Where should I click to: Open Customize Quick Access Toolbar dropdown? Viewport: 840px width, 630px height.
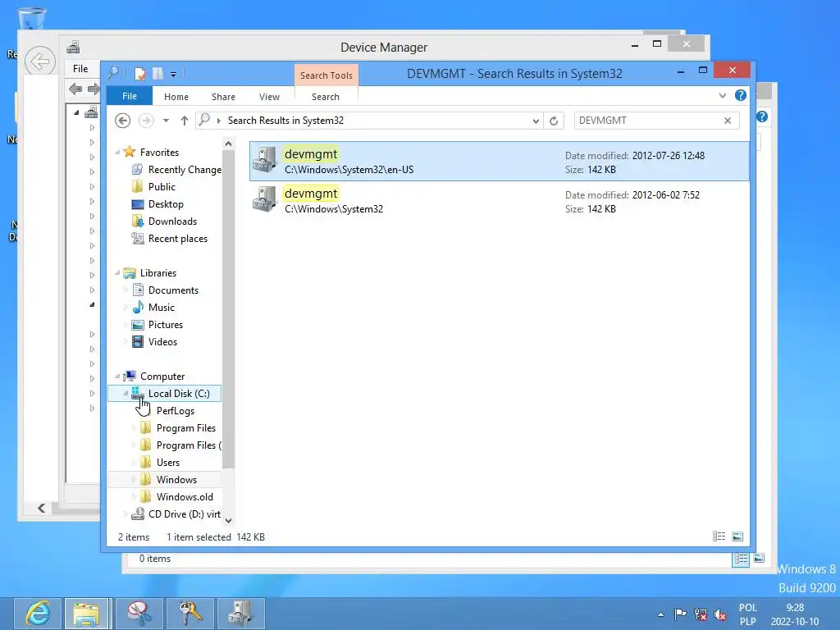click(174, 75)
